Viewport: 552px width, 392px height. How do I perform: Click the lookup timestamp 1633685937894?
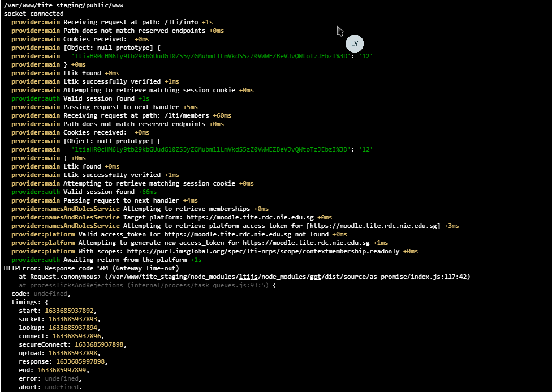tap(73, 328)
